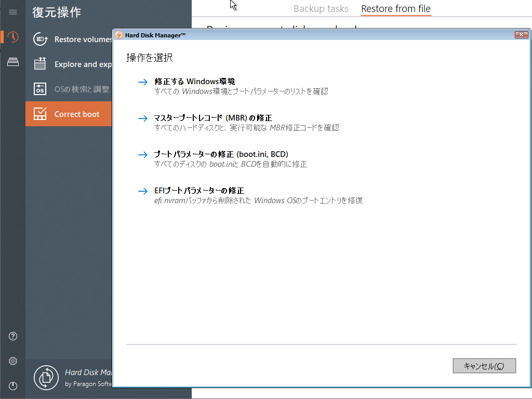Switch to the Backup tasks tab

tap(321, 8)
